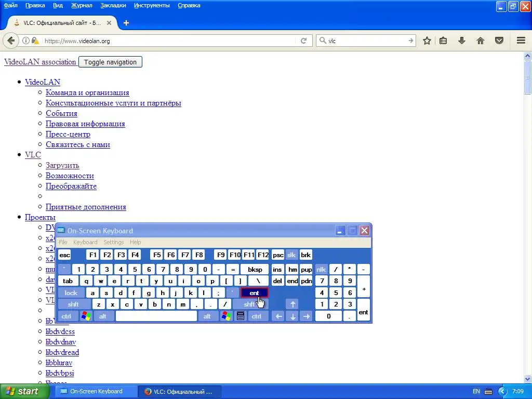Screen dimensions: 532x399
Task: Click the URL address field
Action: 169,41
